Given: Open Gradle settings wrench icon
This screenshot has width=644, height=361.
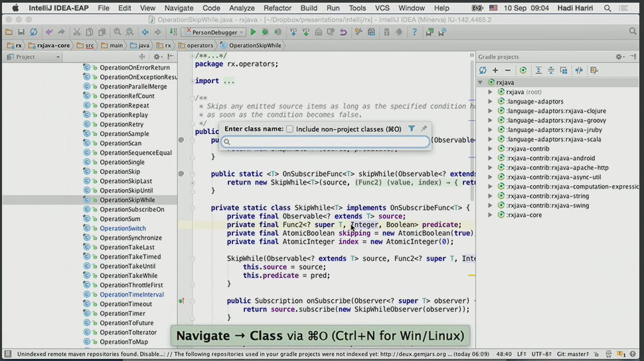Looking at the screenshot, I should pyautogui.click(x=594, y=70).
